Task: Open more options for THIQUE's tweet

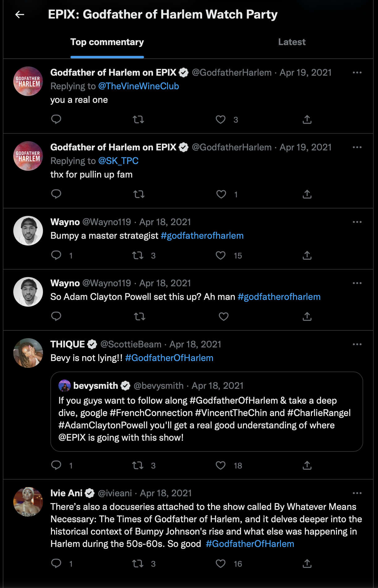Action: [x=357, y=344]
